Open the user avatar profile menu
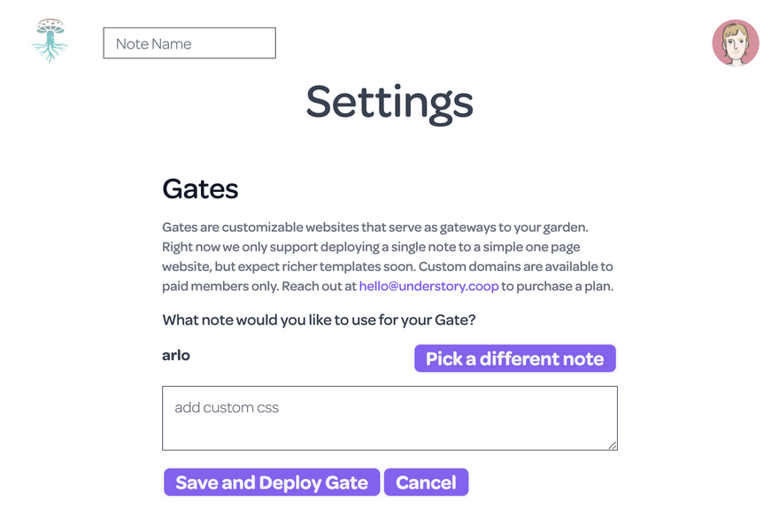 [x=736, y=42]
